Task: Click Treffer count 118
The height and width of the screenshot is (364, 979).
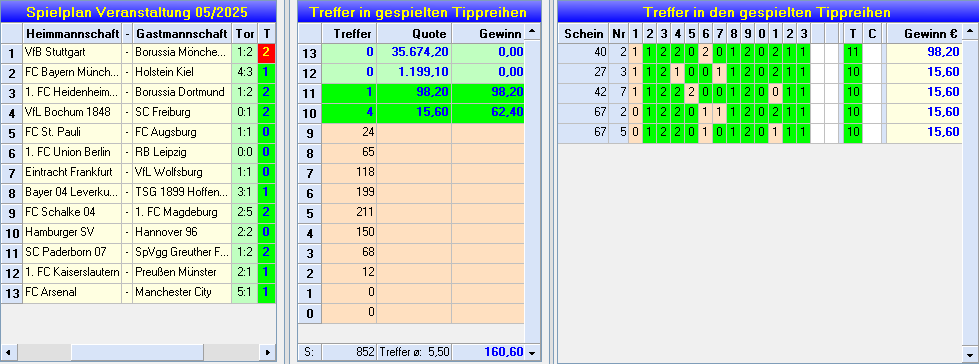Action: coord(349,173)
